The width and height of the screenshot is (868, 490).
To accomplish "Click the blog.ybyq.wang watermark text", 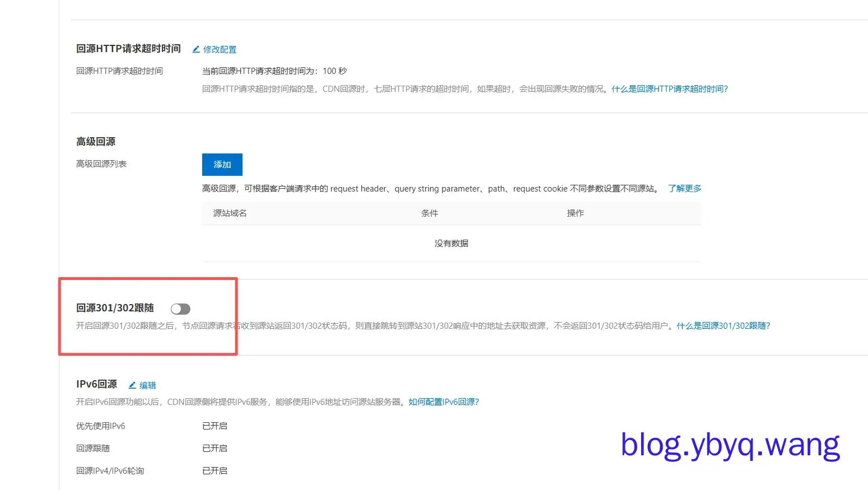I will 730,446.
